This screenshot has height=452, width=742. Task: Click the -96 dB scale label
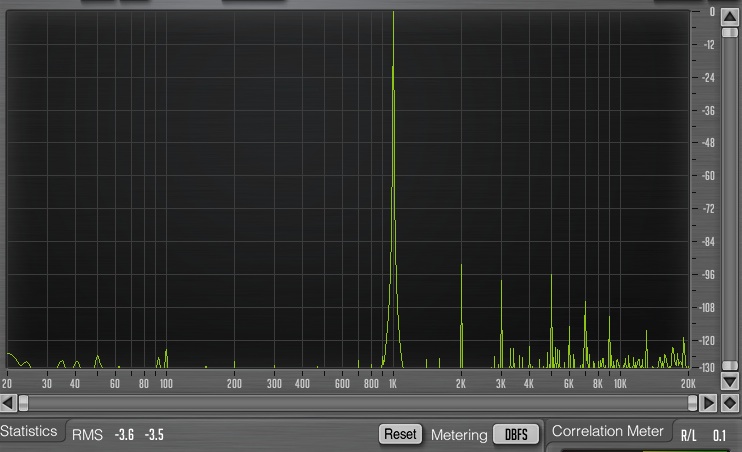pyautogui.click(x=708, y=275)
